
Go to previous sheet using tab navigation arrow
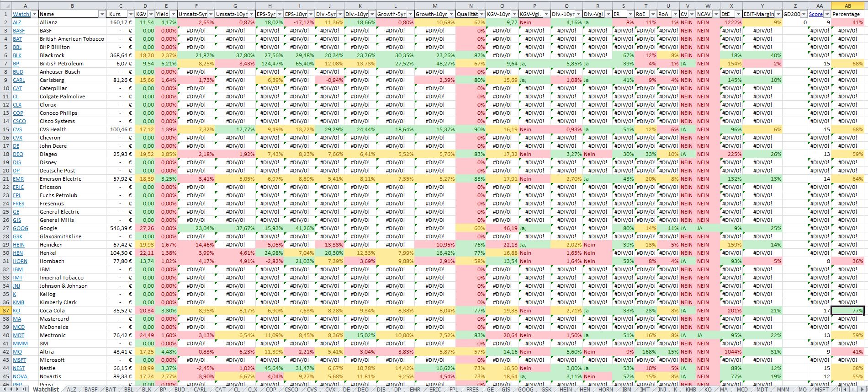[x=11, y=389]
